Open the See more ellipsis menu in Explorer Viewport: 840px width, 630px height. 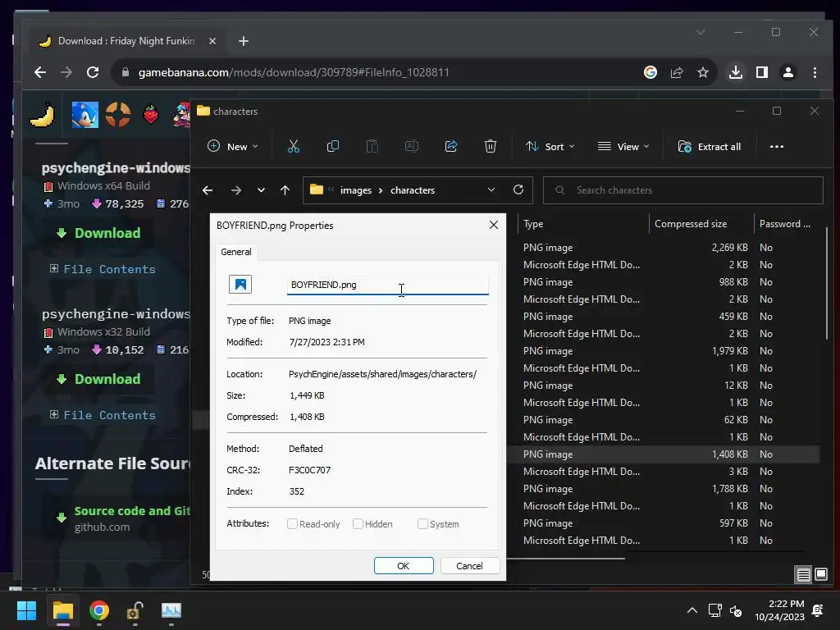pos(776,146)
